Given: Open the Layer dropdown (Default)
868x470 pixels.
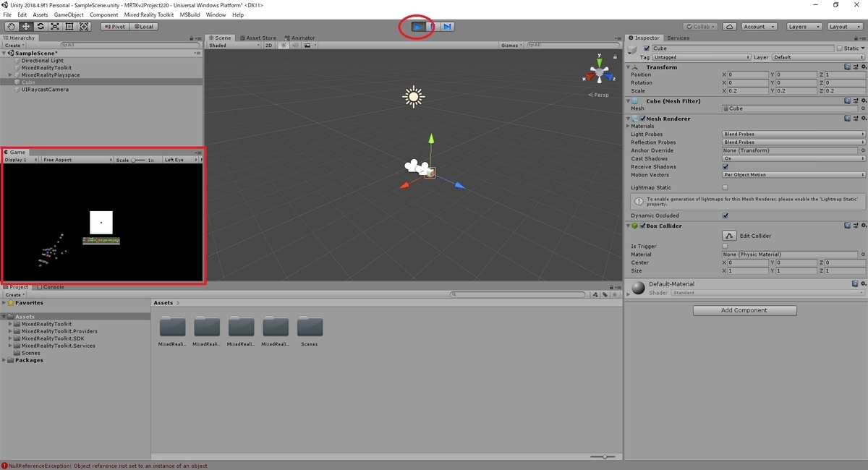Looking at the screenshot, I should 817,57.
